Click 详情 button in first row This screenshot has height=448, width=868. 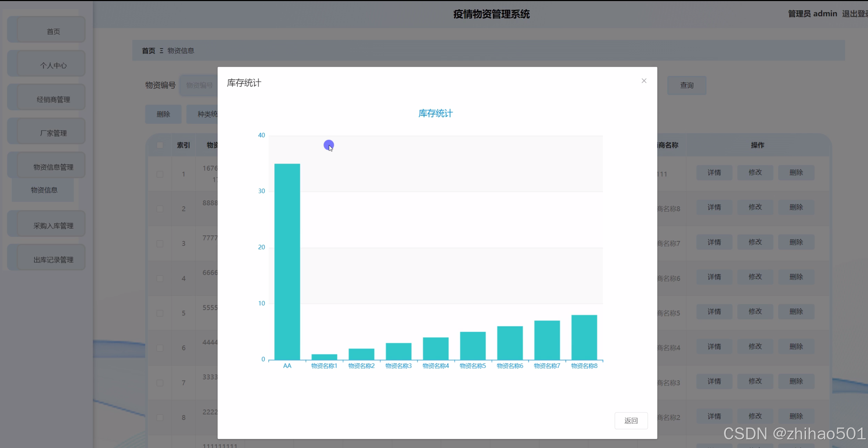click(714, 172)
